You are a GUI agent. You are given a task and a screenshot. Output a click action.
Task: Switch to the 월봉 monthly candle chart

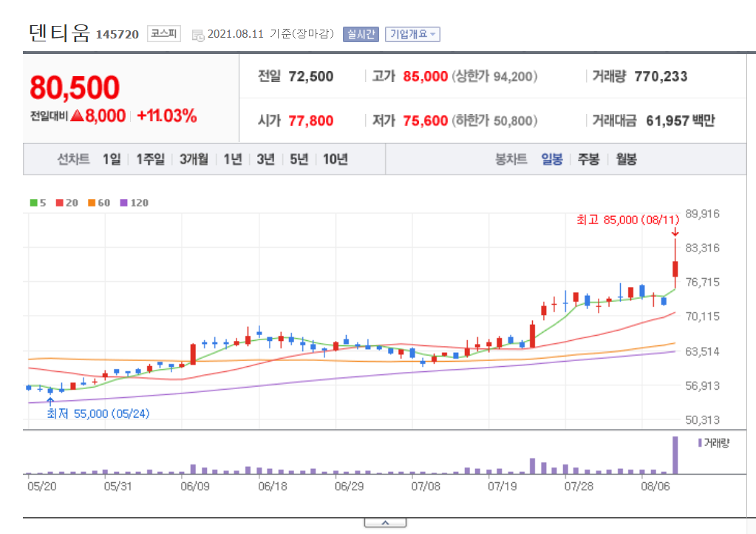click(x=626, y=159)
